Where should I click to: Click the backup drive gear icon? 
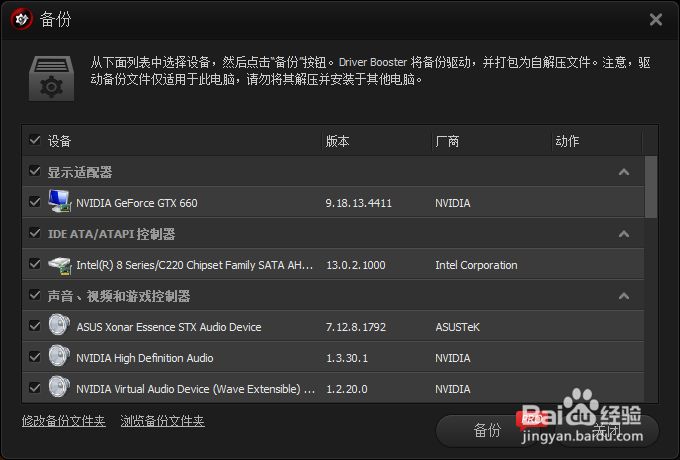point(51,78)
